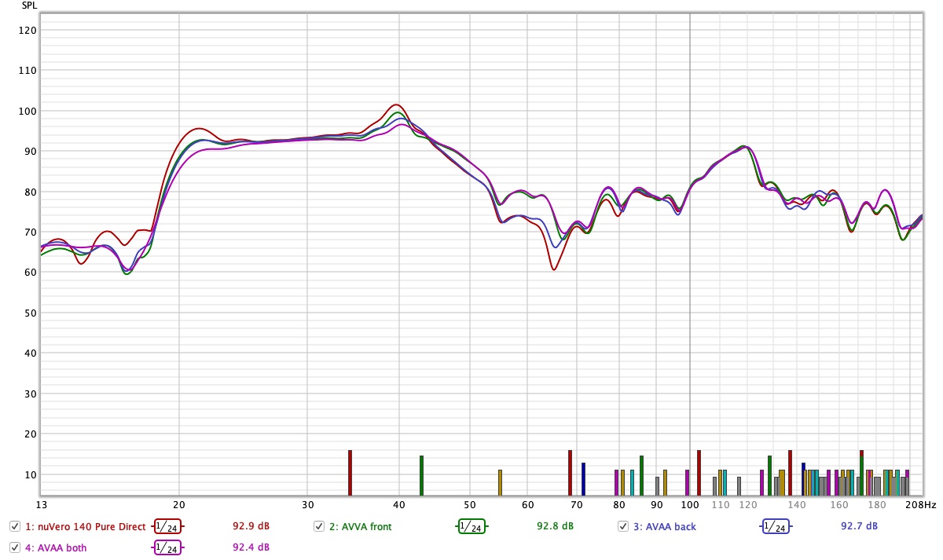The width and height of the screenshot is (943, 560).
Task: Click the 92.7 dB blue value readout
Action: pyautogui.click(x=859, y=526)
